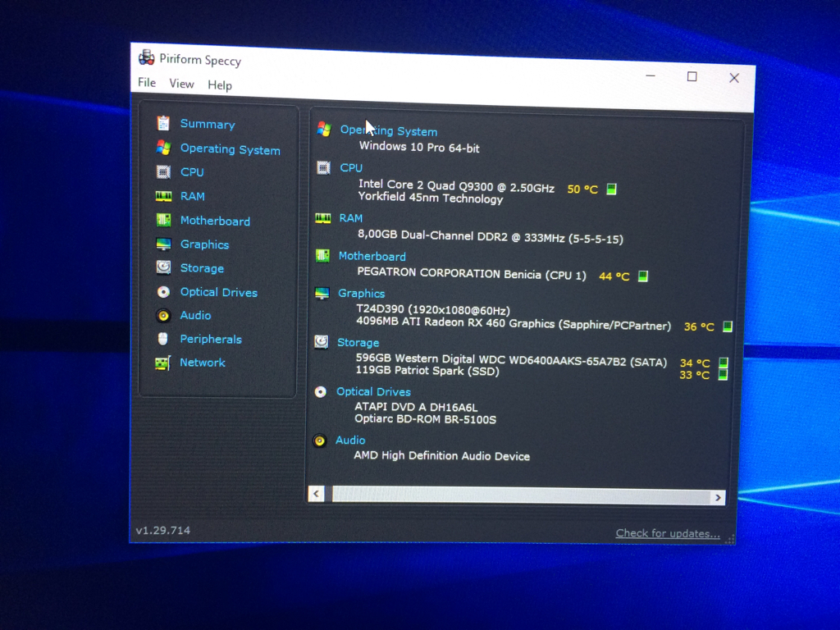
Task: Click the Graphics heading link in summary
Action: [x=361, y=294]
